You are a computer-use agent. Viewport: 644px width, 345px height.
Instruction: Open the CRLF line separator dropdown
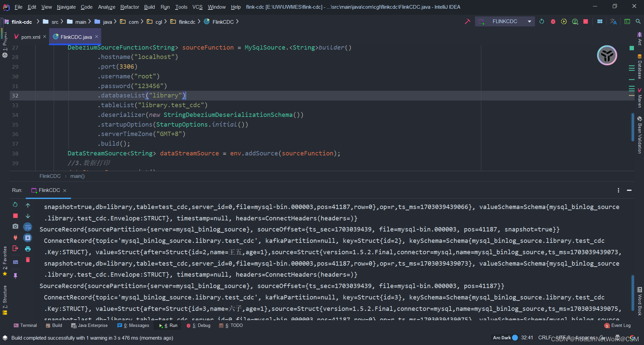[544, 338]
